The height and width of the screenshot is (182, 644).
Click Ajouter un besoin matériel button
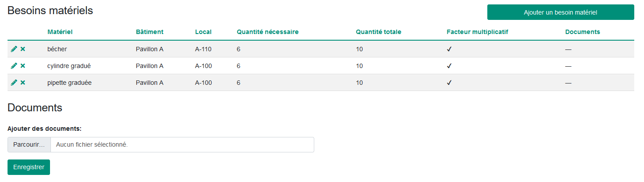pos(560,12)
